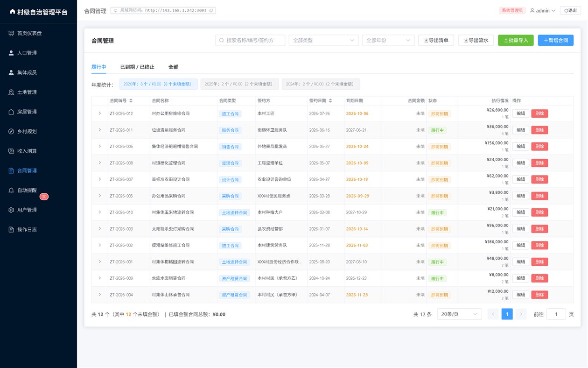Expand row ZT-2026-012 details
588x368 pixels.
pos(99,113)
